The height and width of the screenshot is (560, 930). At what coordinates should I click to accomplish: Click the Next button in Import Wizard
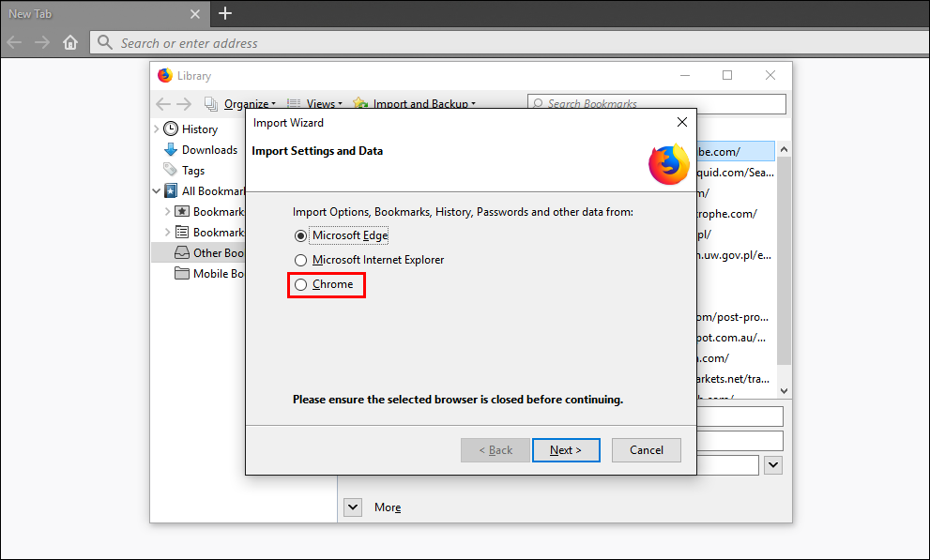[x=566, y=450]
